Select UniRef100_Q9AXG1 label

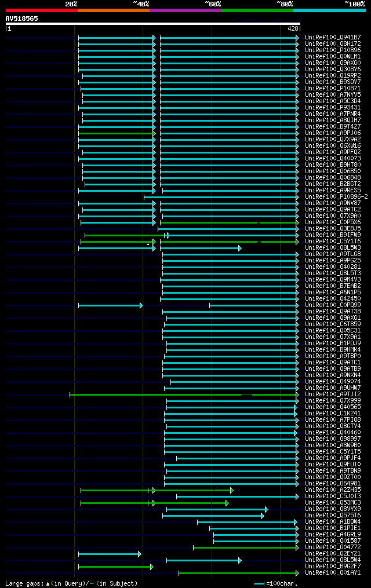333,318
